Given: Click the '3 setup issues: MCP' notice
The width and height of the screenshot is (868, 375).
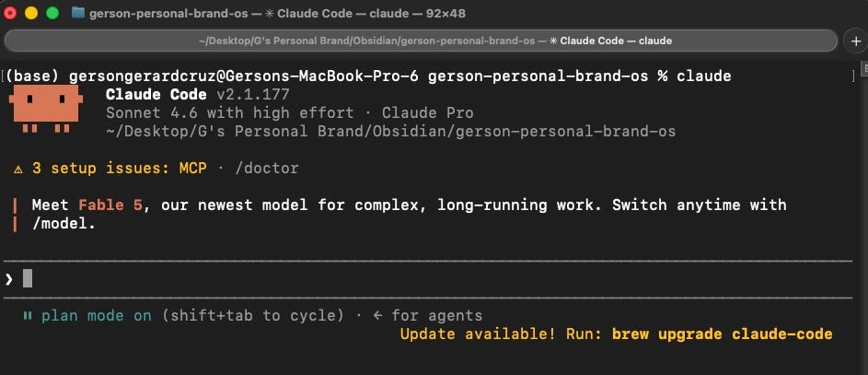Looking at the screenshot, I should (x=119, y=169).
